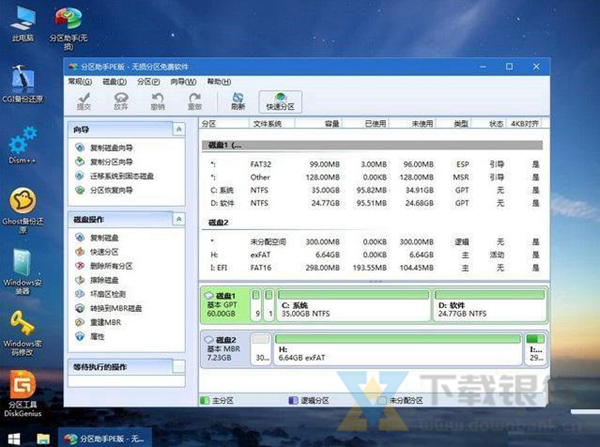Sort by the 分区 column header
The image size is (600, 447).
pyautogui.click(x=224, y=124)
